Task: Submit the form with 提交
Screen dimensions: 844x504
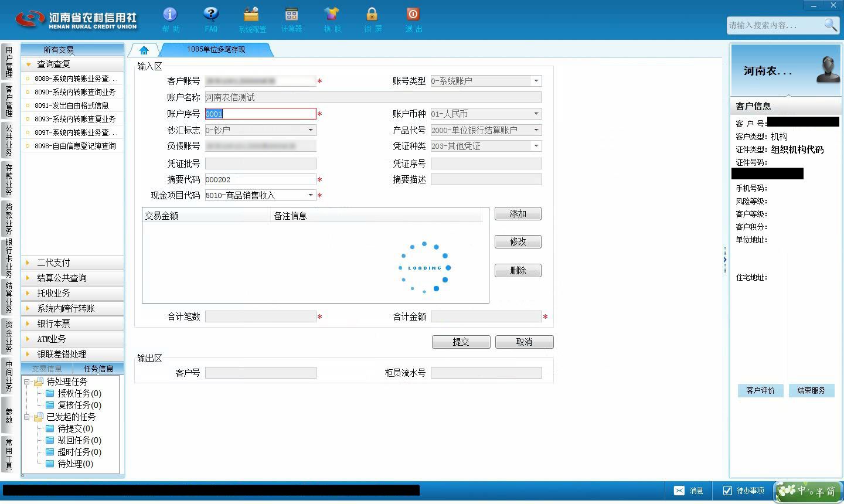Action: click(461, 342)
